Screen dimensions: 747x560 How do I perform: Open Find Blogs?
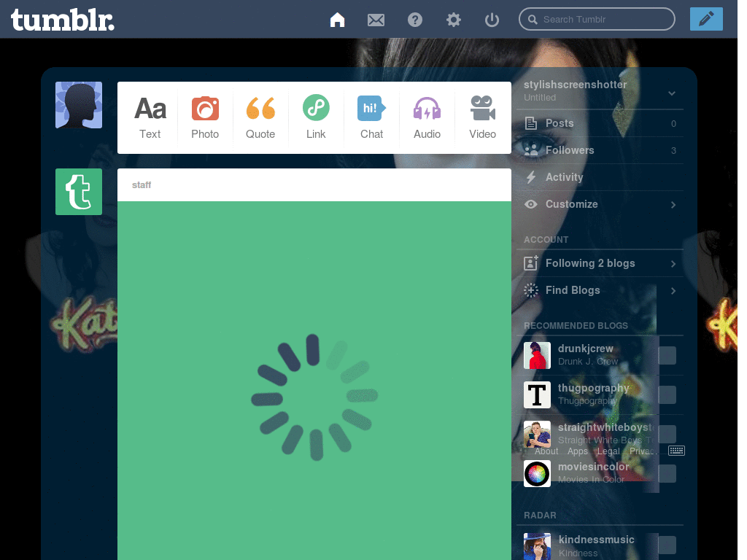[x=600, y=290]
